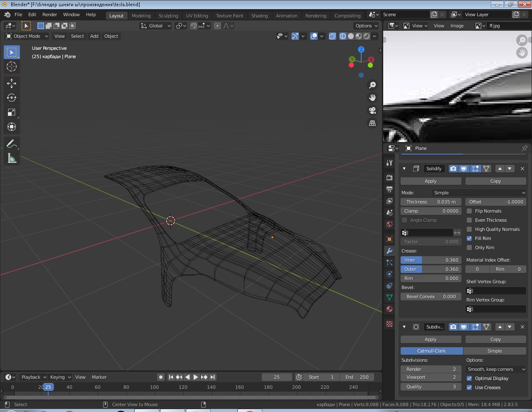The image size is (532, 412).
Task: Enable Even Thickness checkbox
Action: click(x=469, y=220)
